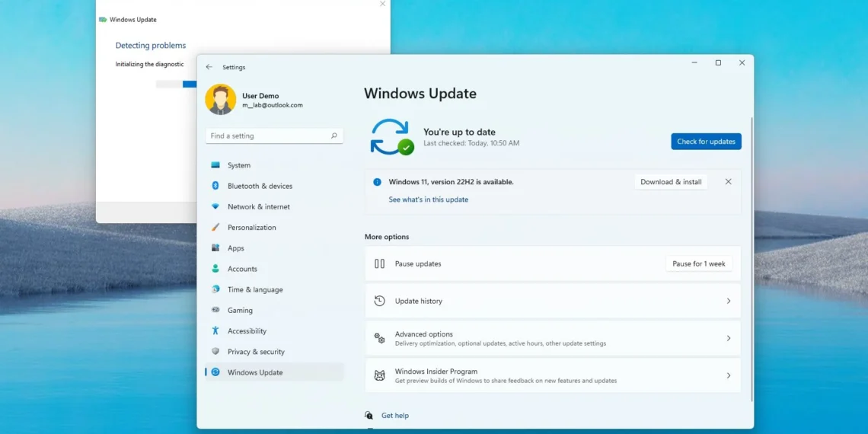Open See what's in this update link
Image resolution: width=868 pixels, height=434 pixels.
(429, 199)
